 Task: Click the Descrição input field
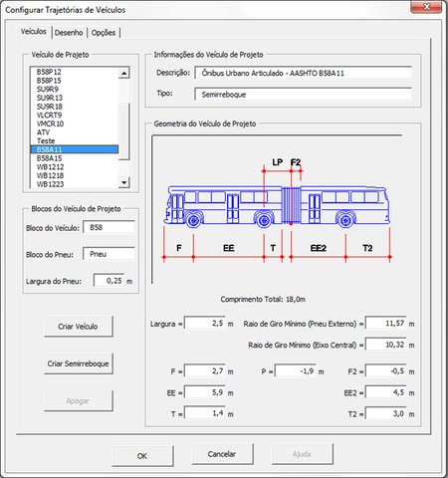tap(303, 73)
